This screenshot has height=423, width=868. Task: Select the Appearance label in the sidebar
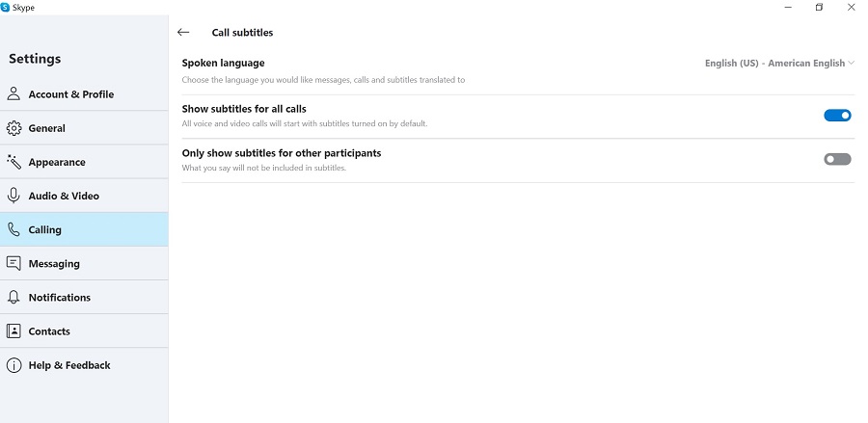tap(57, 162)
